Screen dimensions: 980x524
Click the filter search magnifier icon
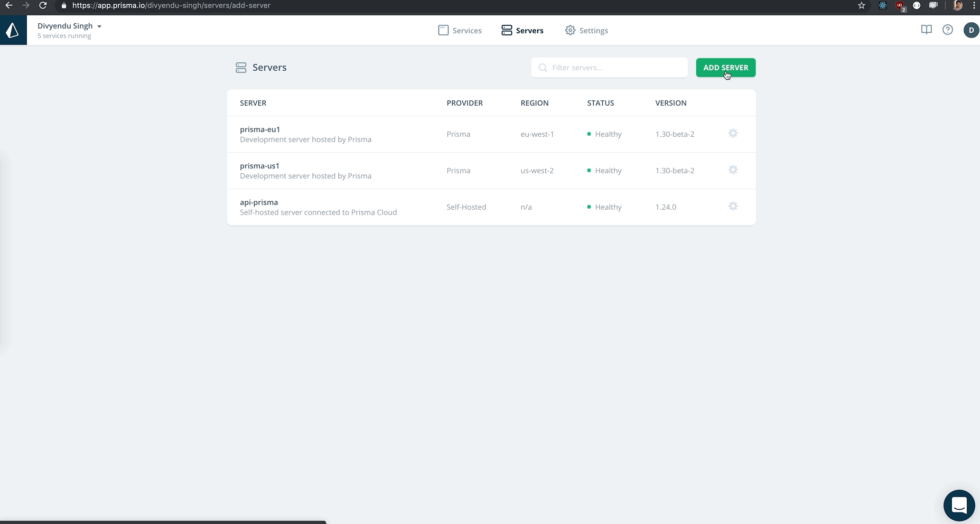[543, 68]
